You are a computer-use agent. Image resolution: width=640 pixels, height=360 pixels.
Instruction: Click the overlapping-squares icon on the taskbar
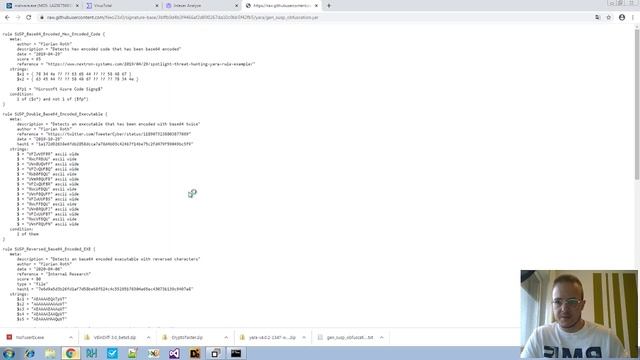click(216, 353)
